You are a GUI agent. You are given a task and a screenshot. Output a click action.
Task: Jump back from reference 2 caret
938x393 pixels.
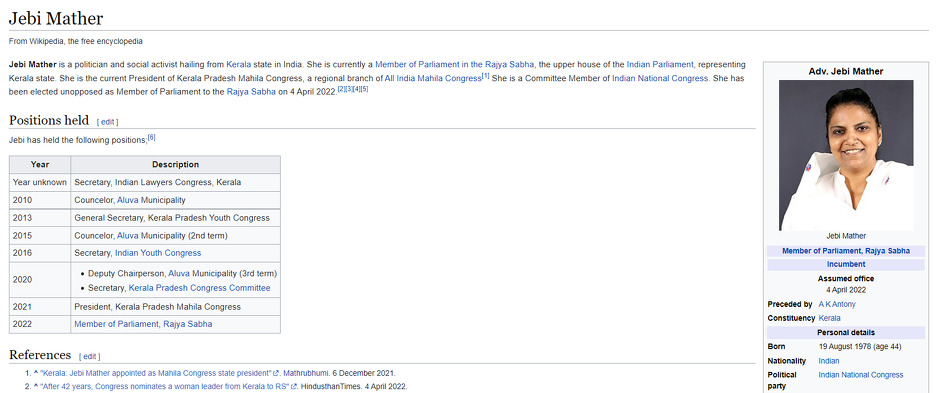coord(36,387)
